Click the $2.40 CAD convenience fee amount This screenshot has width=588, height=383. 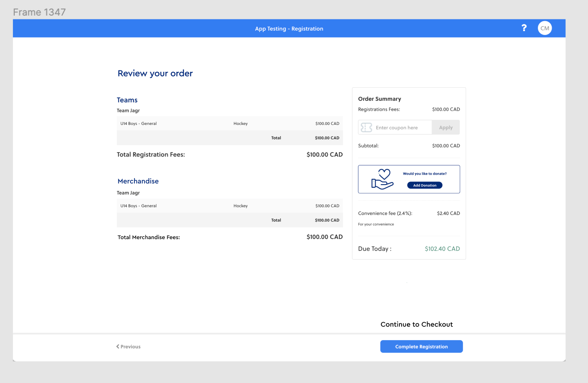coord(448,213)
